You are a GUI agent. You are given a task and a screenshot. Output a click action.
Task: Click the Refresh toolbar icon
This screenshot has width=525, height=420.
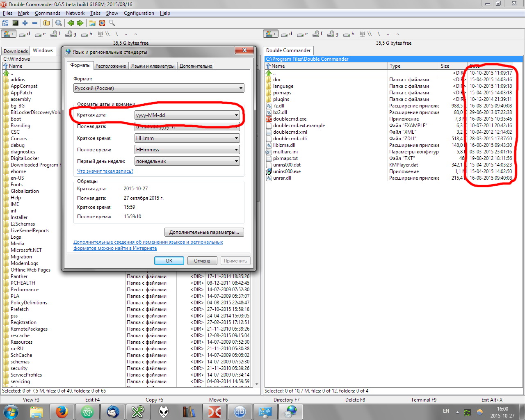pyautogui.click(x=5, y=23)
